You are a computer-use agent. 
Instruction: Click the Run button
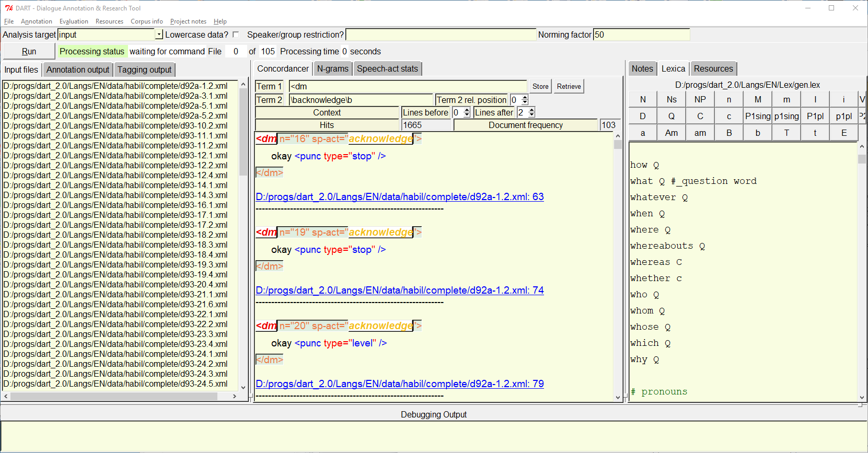(x=29, y=51)
